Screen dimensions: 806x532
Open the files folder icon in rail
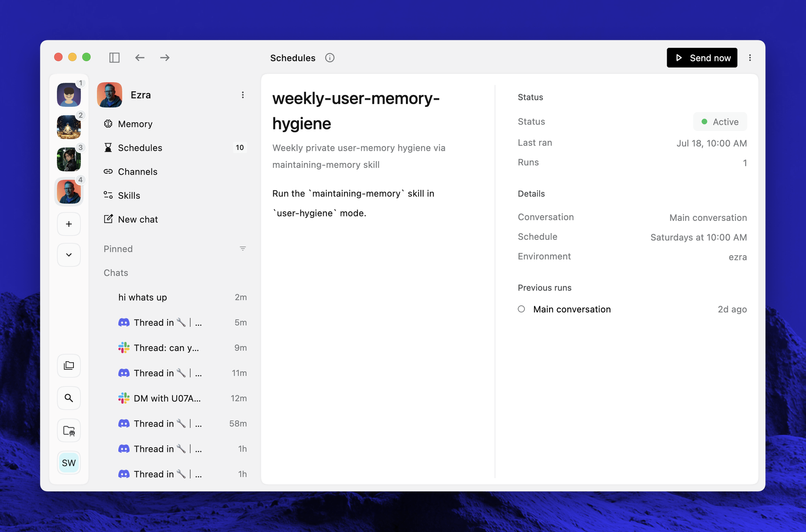(x=69, y=366)
